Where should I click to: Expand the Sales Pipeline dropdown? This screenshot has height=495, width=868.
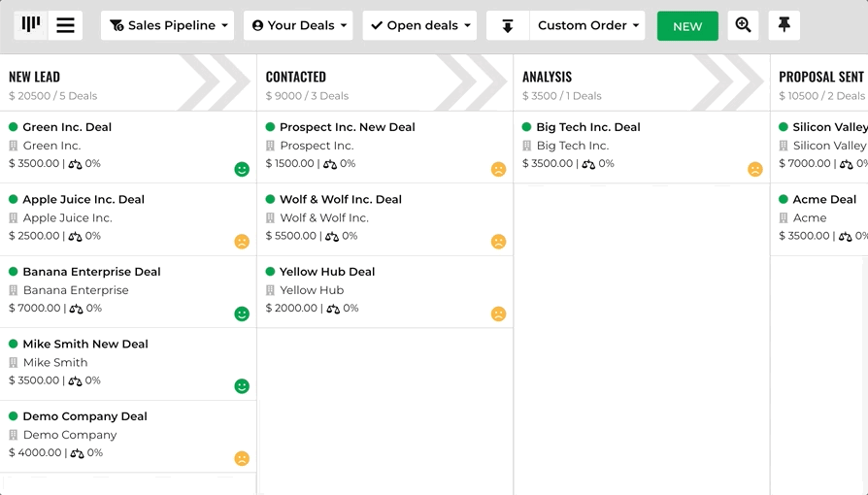pyautogui.click(x=168, y=25)
